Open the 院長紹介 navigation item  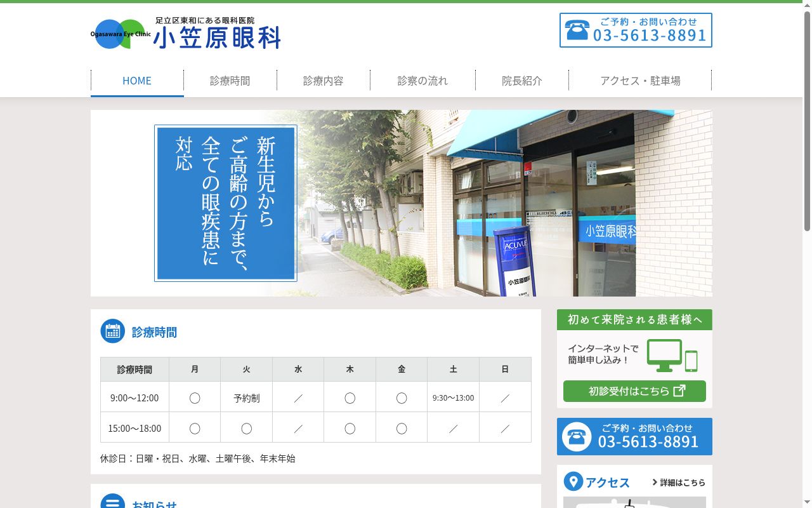pos(522,81)
